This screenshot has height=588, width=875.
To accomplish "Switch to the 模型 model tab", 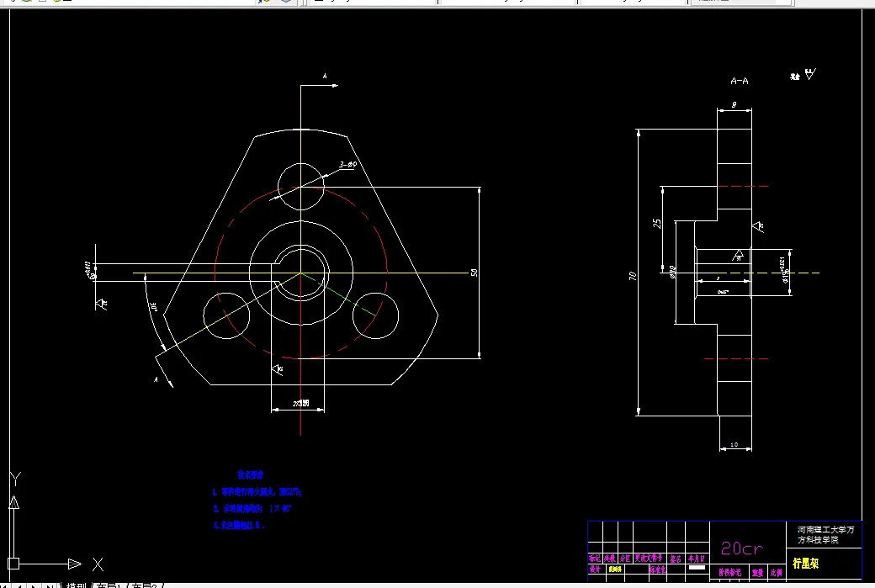I will [76, 585].
